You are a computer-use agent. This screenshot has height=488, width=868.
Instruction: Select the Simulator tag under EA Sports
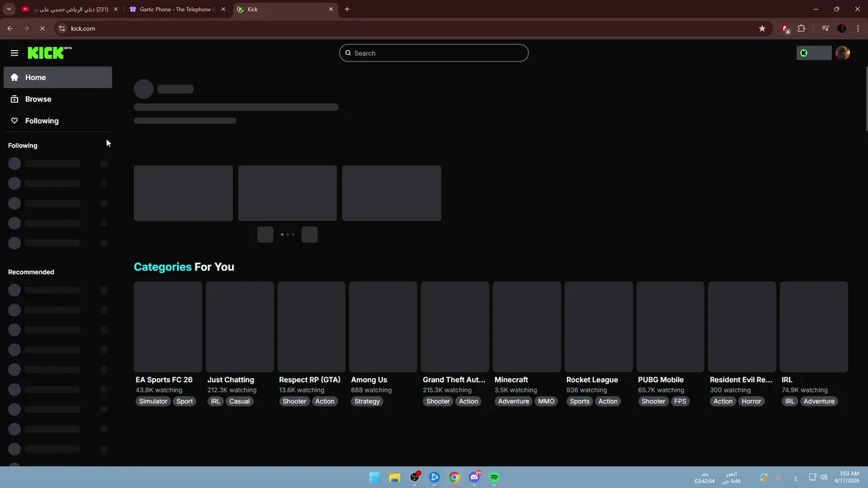pyautogui.click(x=153, y=401)
